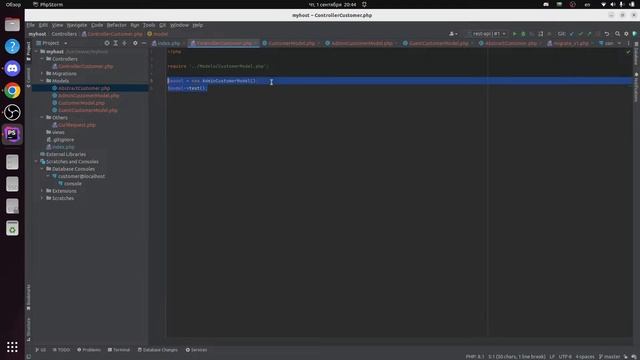
Task: Hide the Project panel with minus icon
Action: 144,43
